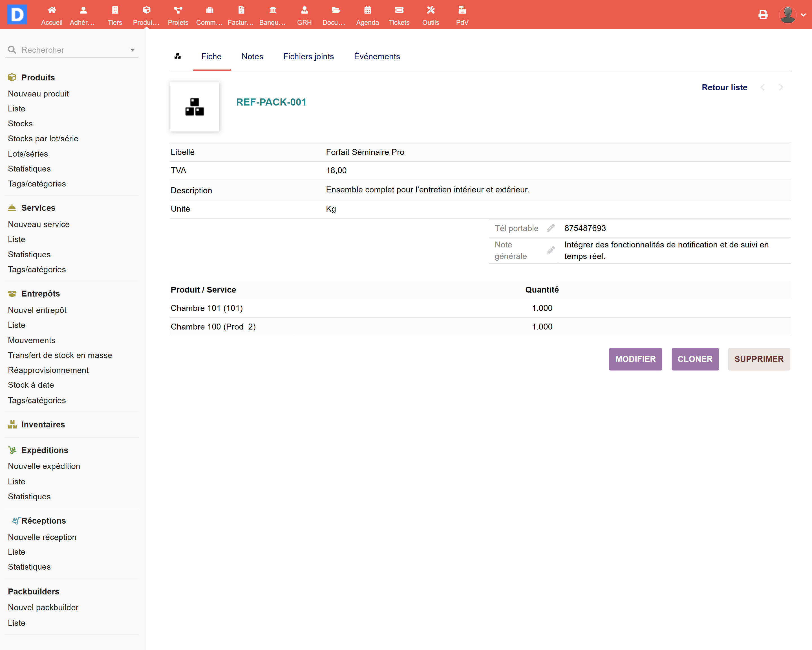
Task: Go to next record chevron
Action: coord(781,87)
